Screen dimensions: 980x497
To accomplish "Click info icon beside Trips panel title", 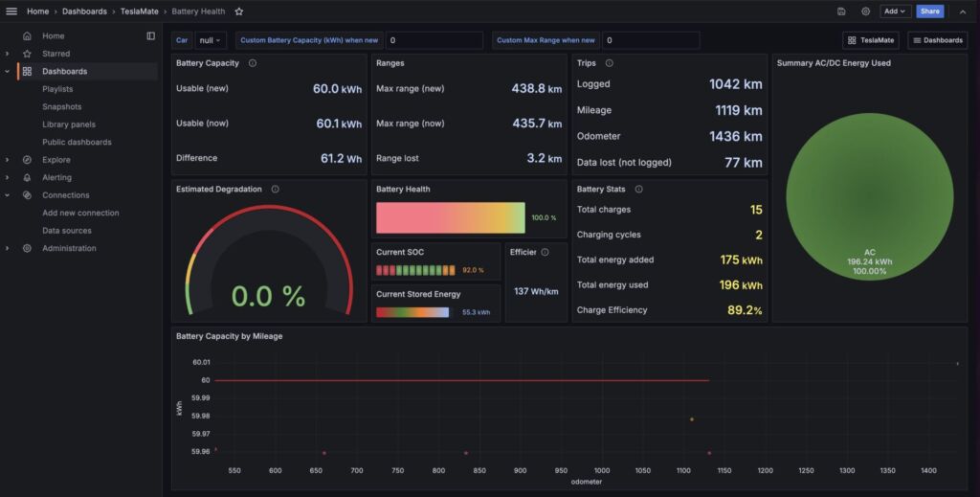I will point(610,63).
